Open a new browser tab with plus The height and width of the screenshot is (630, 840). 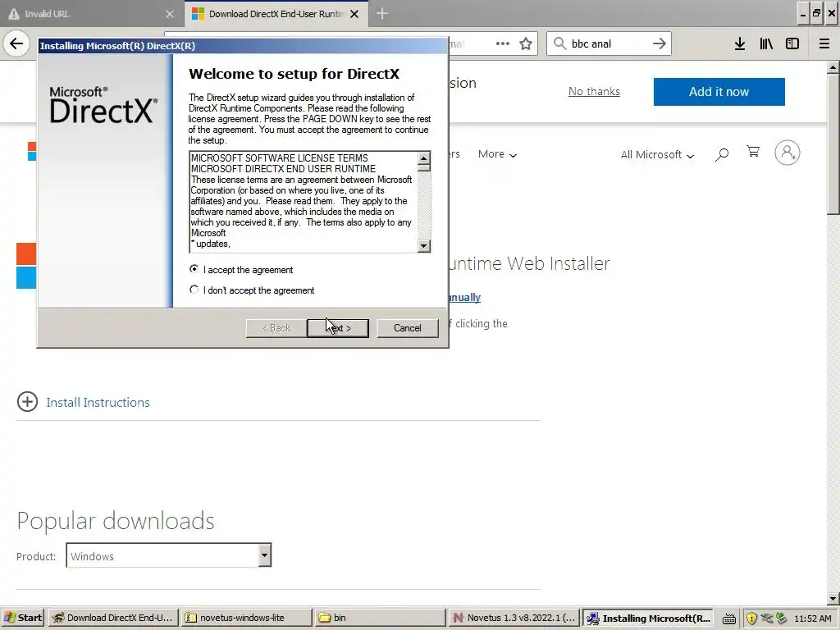click(381, 13)
